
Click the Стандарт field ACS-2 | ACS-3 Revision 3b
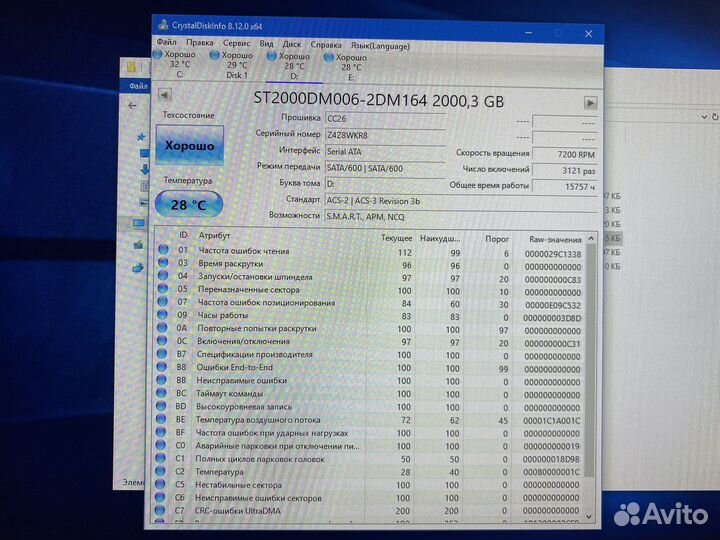click(461, 201)
